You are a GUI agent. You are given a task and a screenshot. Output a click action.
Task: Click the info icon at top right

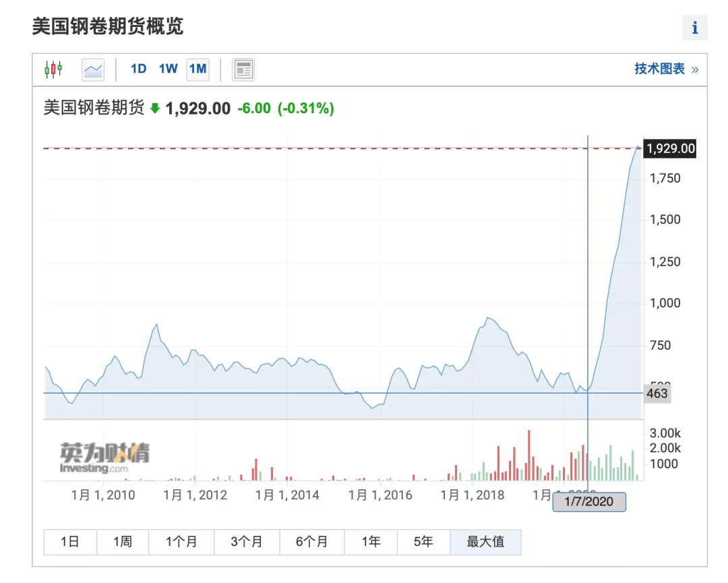point(694,28)
